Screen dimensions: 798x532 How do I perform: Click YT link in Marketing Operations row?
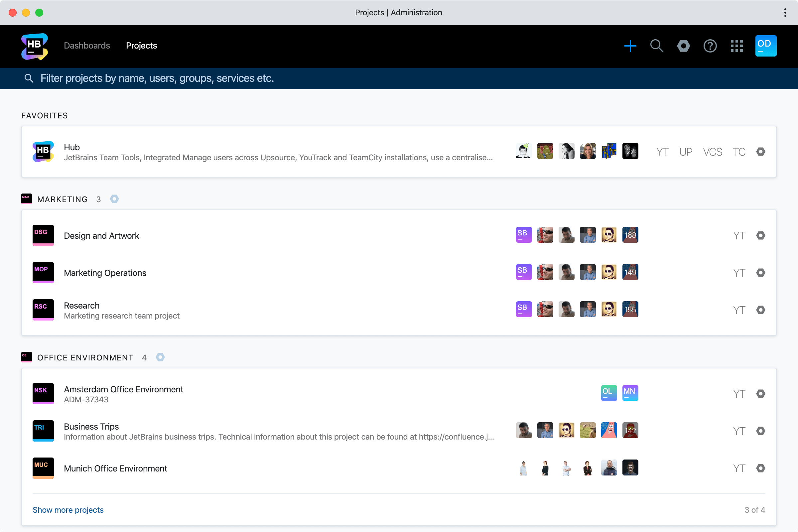[x=739, y=273]
